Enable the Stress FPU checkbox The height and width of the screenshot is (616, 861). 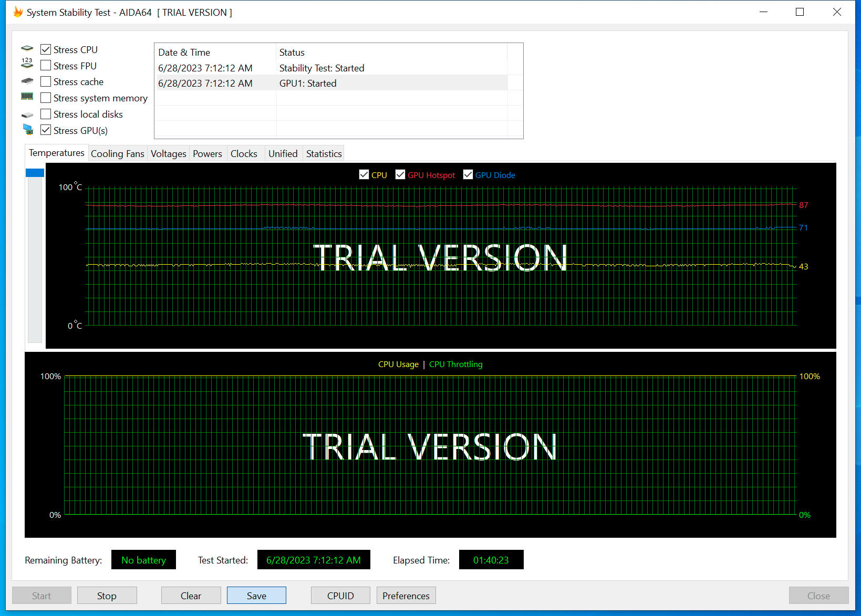[x=46, y=66]
